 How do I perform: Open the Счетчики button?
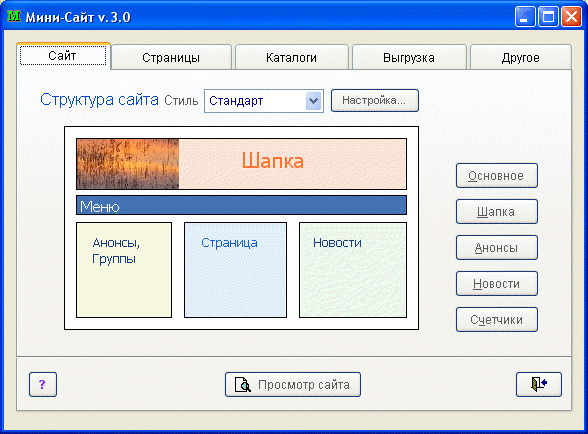496,320
